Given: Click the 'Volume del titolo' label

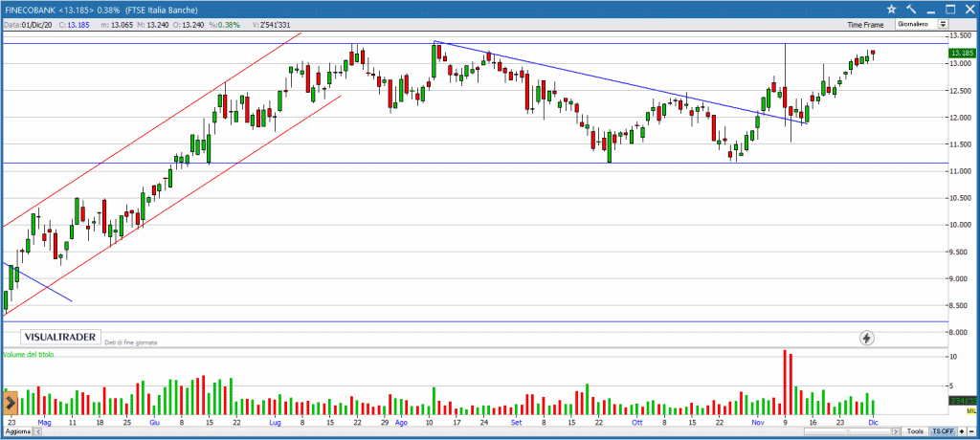Looking at the screenshot, I should 29,354.
